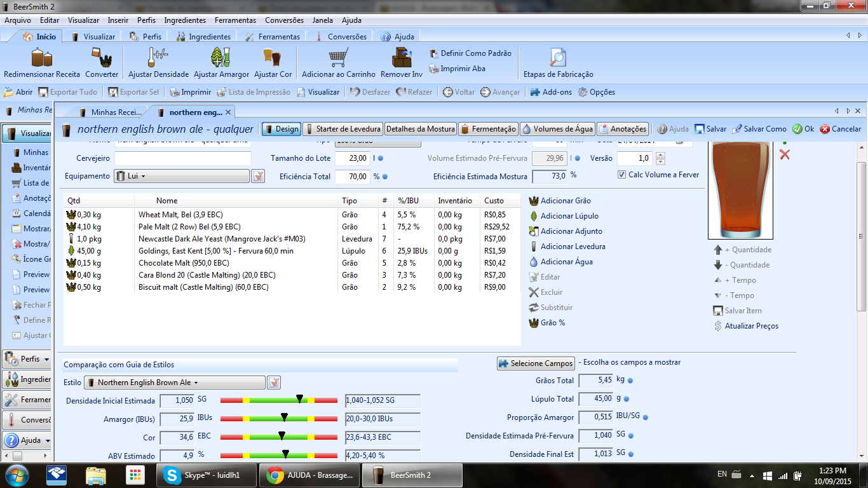Open Ajustar Densidade tool
This screenshot has width=868, height=488.
coord(158,64)
